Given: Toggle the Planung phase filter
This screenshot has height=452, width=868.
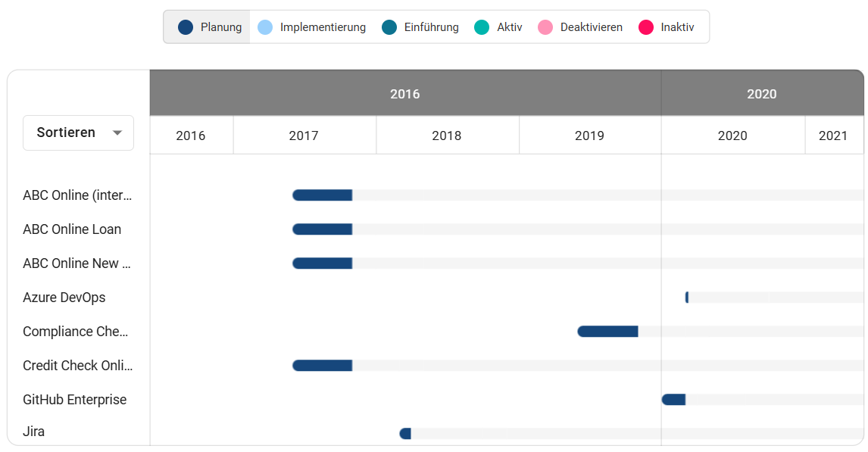Looking at the screenshot, I should point(206,26).
